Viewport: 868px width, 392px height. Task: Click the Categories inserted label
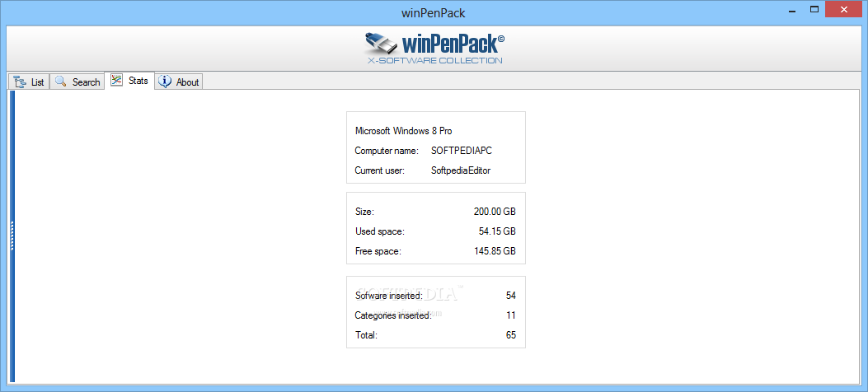393,315
